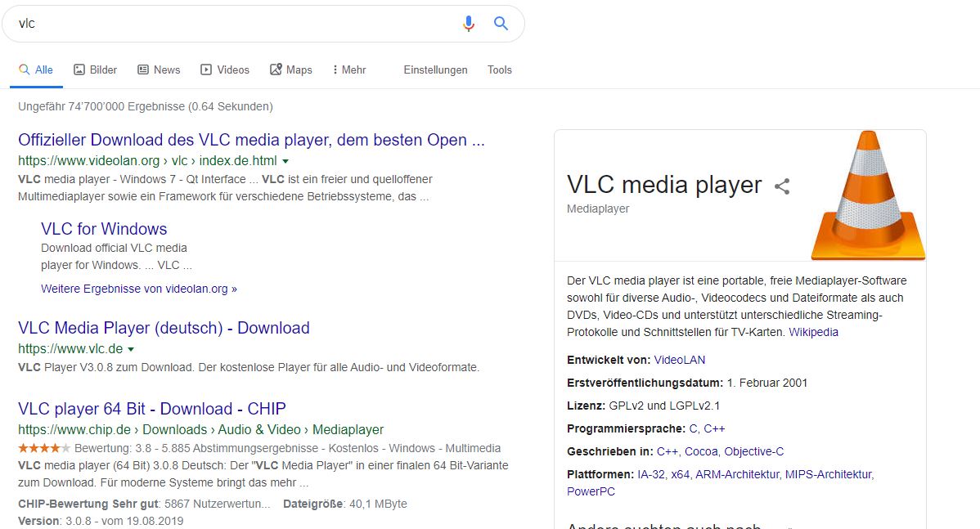
Task: Open the VLC for Windows sublink
Action: tap(104, 229)
